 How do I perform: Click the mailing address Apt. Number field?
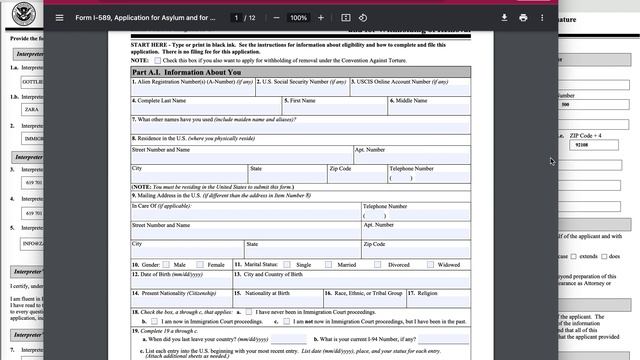[x=416, y=233]
